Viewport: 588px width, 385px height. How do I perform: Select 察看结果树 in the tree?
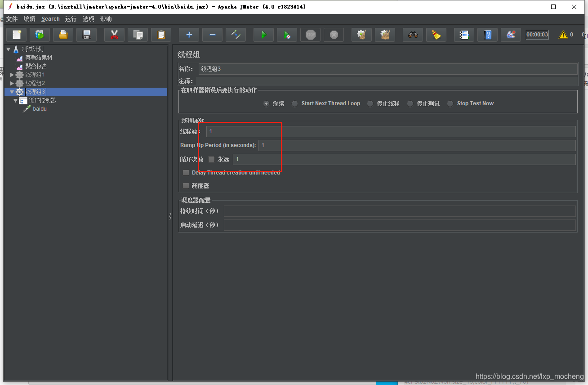click(x=39, y=58)
